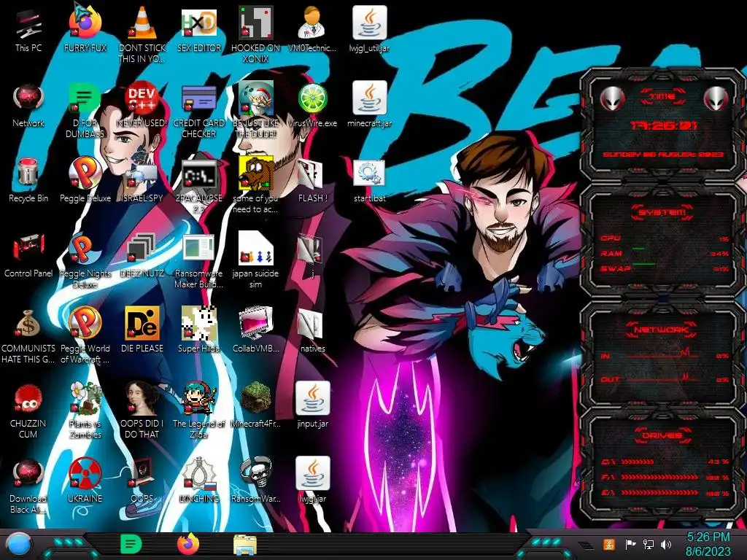Open the Start orb button
Image resolution: width=747 pixels, height=560 pixels.
(x=19, y=544)
